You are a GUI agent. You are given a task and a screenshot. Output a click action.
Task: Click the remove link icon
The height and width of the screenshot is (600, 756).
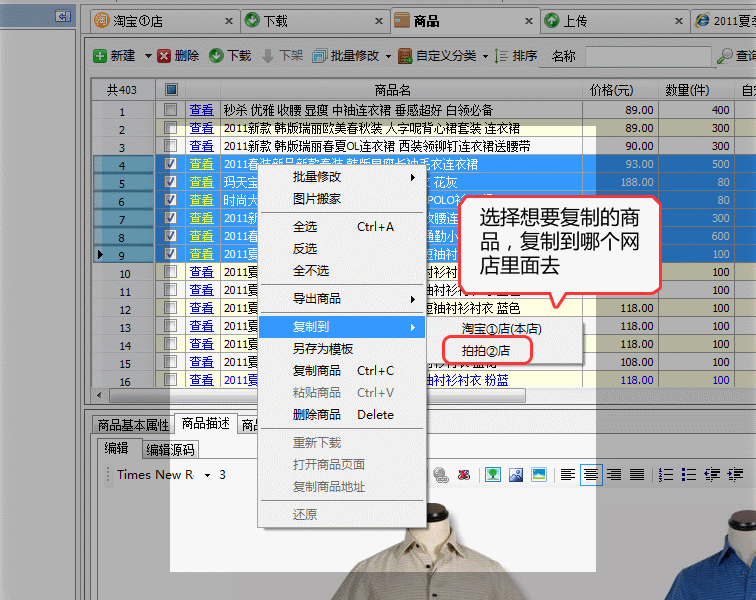pos(464,475)
